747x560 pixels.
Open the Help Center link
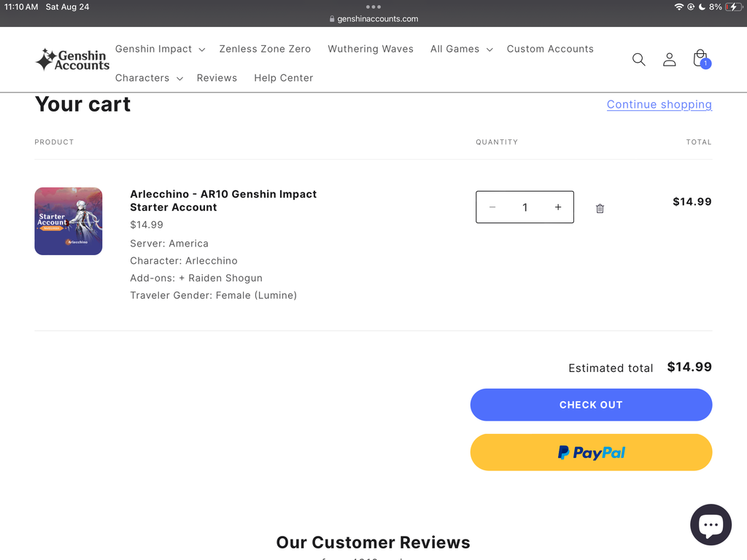click(284, 78)
